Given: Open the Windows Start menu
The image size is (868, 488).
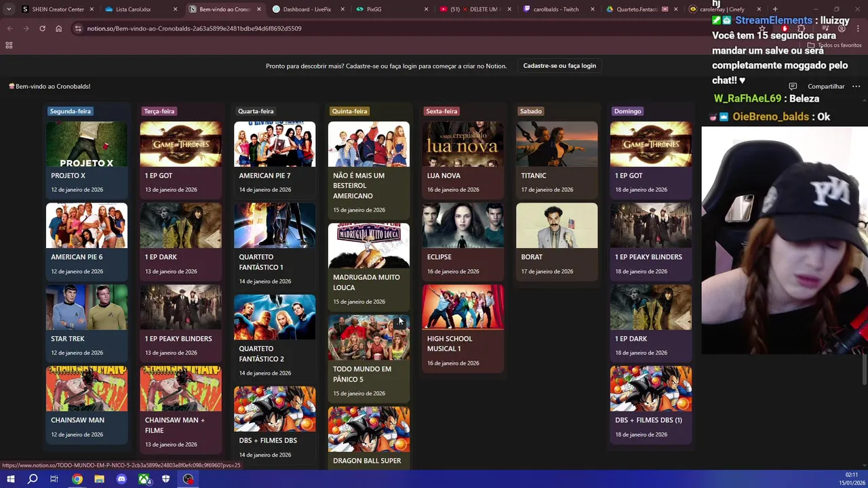Looking at the screenshot, I should click(10, 479).
